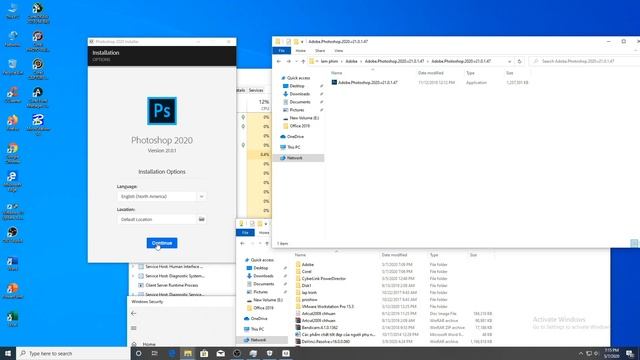
Task: Select Documents in front explorer sidebar
Action: 300,102
